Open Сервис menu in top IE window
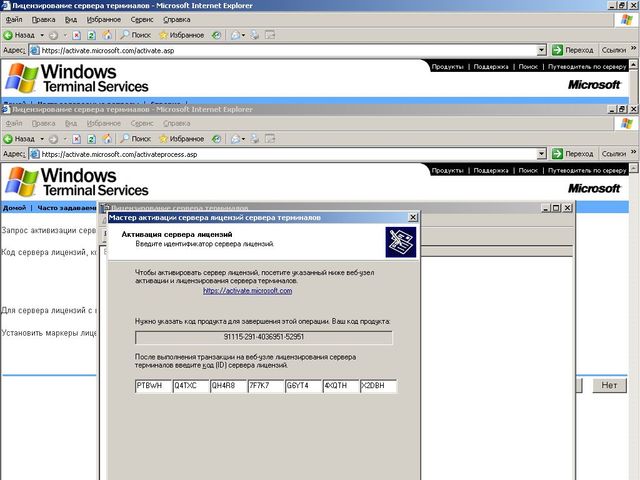 [142, 20]
